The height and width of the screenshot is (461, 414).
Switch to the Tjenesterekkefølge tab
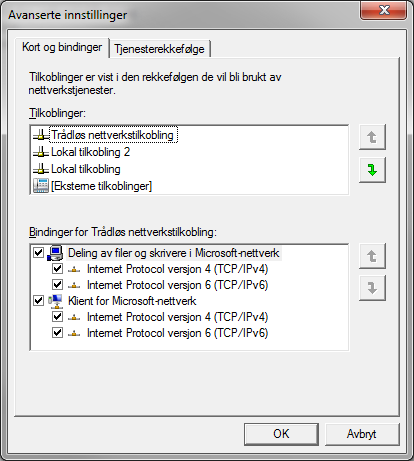tap(159, 49)
